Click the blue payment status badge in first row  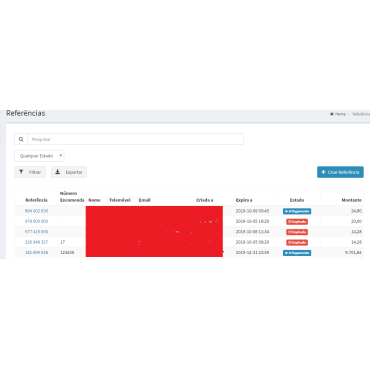tap(297, 211)
